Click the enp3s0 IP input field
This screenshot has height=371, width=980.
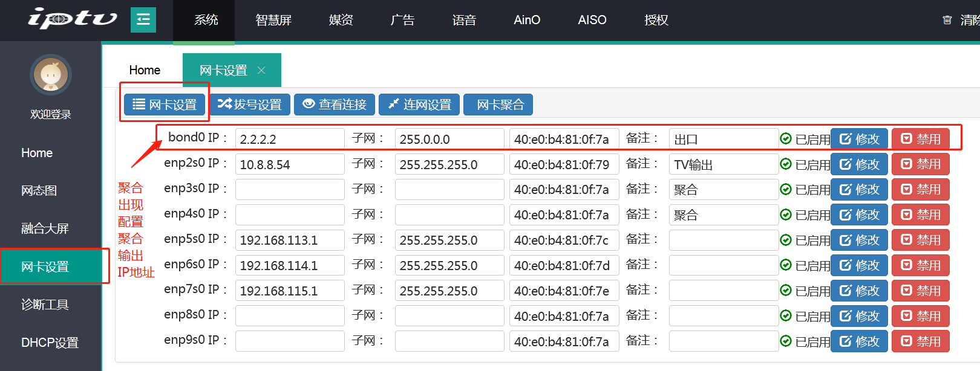pyautogui.click(x=290, y=190)
